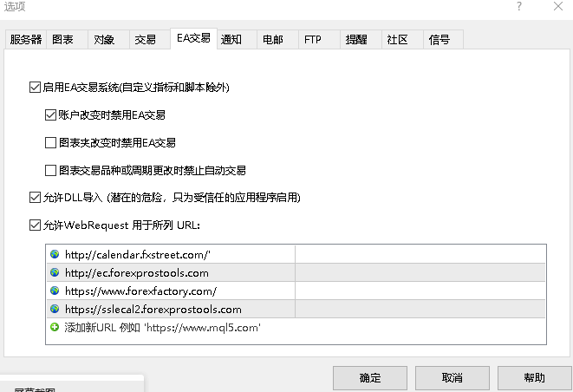Select the EA交易 tab
The height and width of the screenshot is (392, 573).
click(193, 38)
